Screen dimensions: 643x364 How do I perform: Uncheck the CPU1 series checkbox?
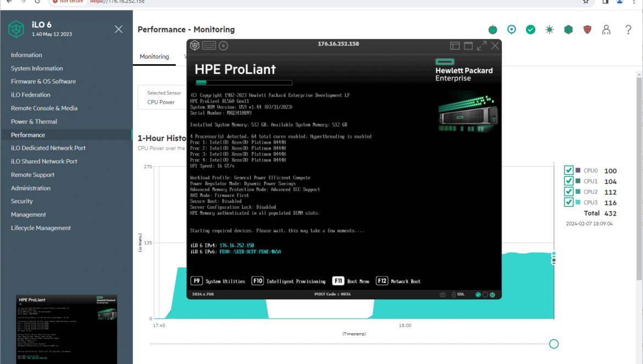[x=569, y=181]
